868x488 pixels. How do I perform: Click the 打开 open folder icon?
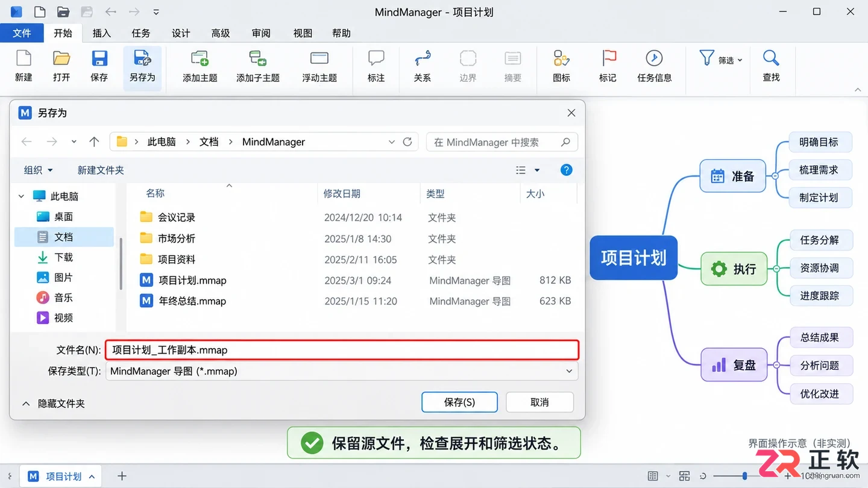pyautogui.click(x=61, y=58)
